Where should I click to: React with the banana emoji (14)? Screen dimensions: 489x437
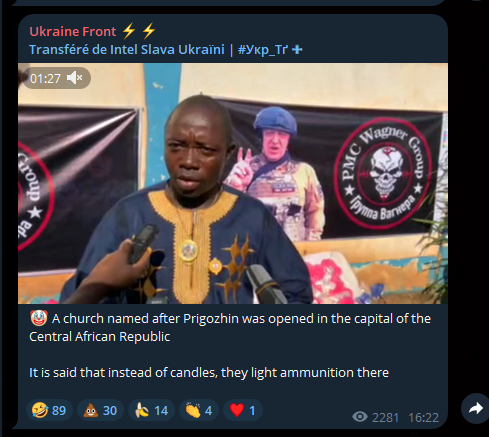[151, 410]
